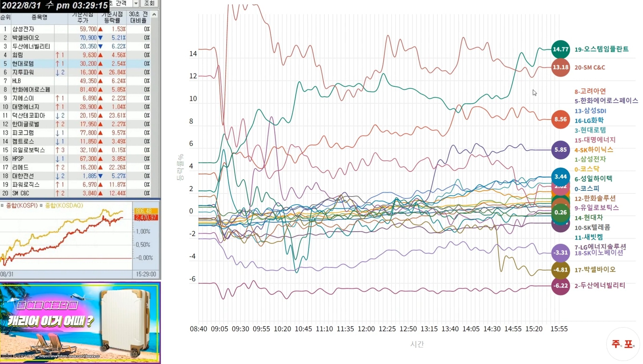Click the rank-down arrow on 지투파워 row
The width and height of the screenshot is (643, 364).
[x=57, y=72]
